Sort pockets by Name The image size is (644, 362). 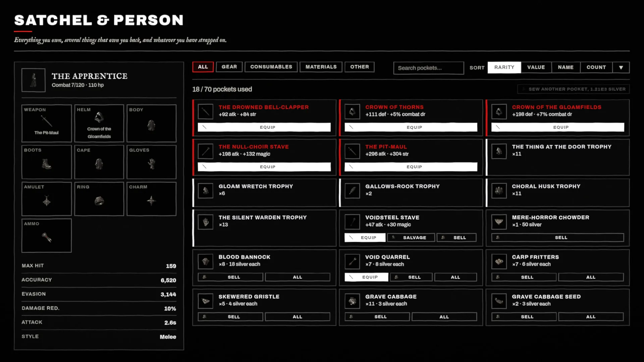(x=566, y=67)
